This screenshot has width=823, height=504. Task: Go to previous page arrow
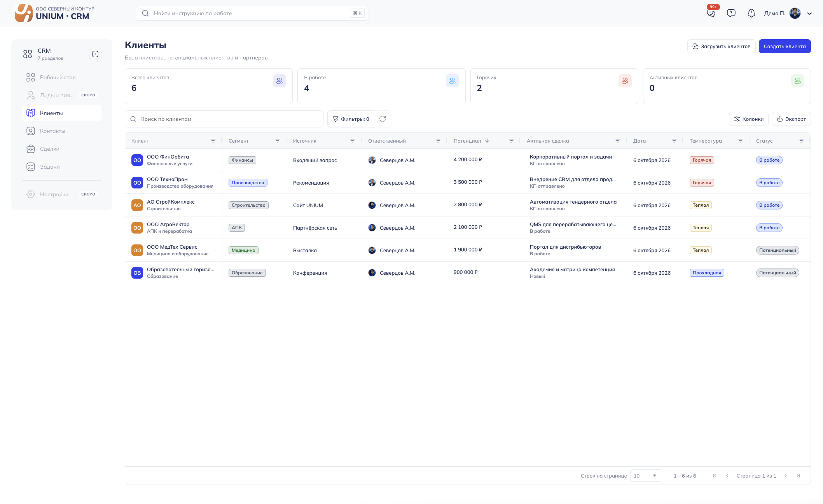pyautogui.click(x=727, y=476)
